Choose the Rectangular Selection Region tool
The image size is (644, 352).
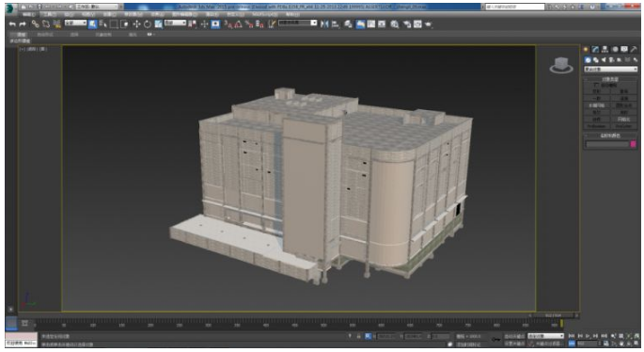[114, 24]
